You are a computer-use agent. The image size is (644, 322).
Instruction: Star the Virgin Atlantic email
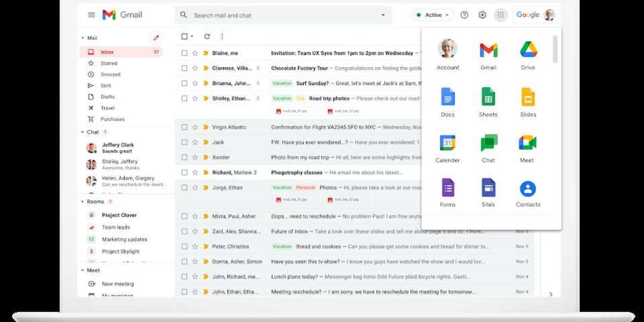[x=195, y=127]
